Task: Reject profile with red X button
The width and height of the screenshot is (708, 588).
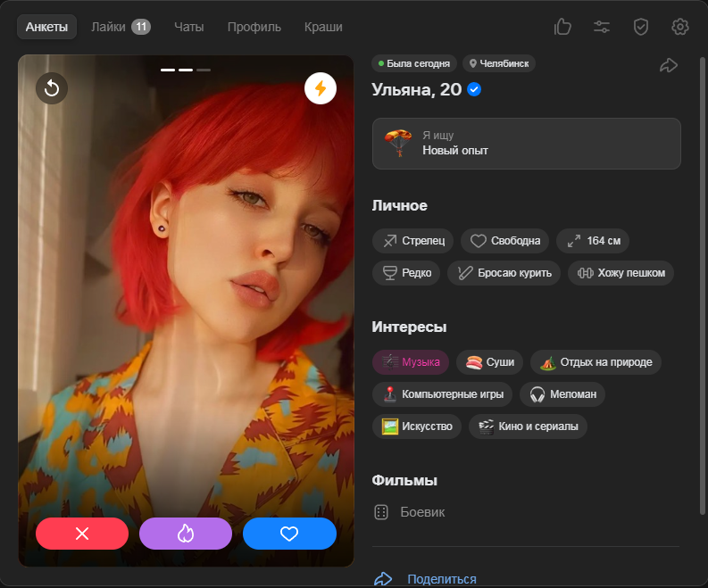Action: point(82,534)
